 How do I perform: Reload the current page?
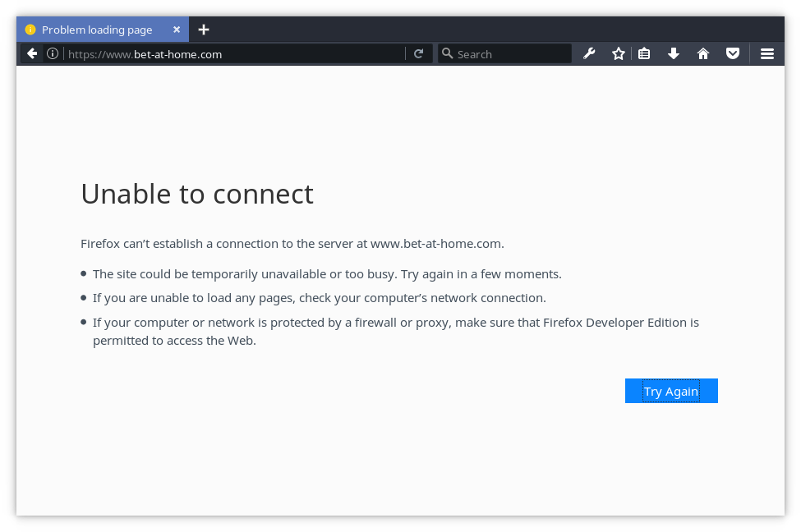(419, 53)
